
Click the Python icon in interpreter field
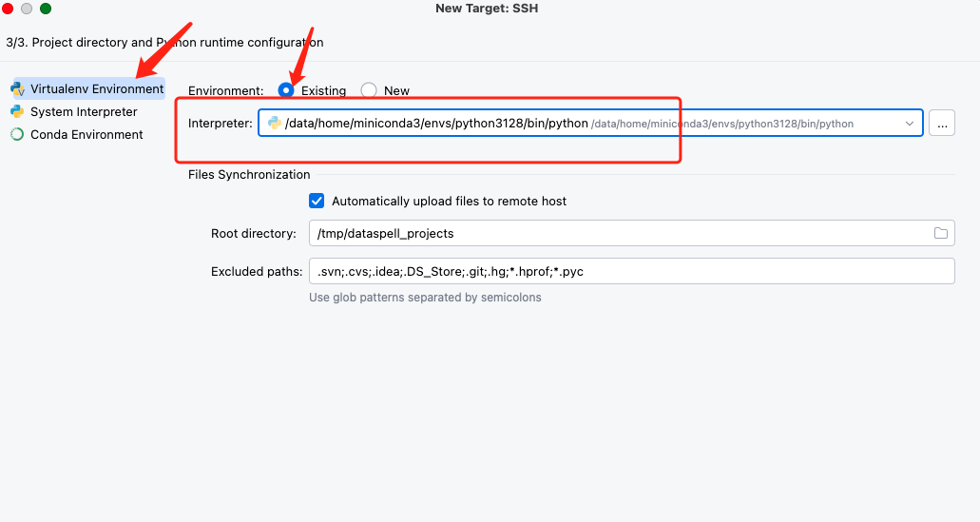click(275, 124)
